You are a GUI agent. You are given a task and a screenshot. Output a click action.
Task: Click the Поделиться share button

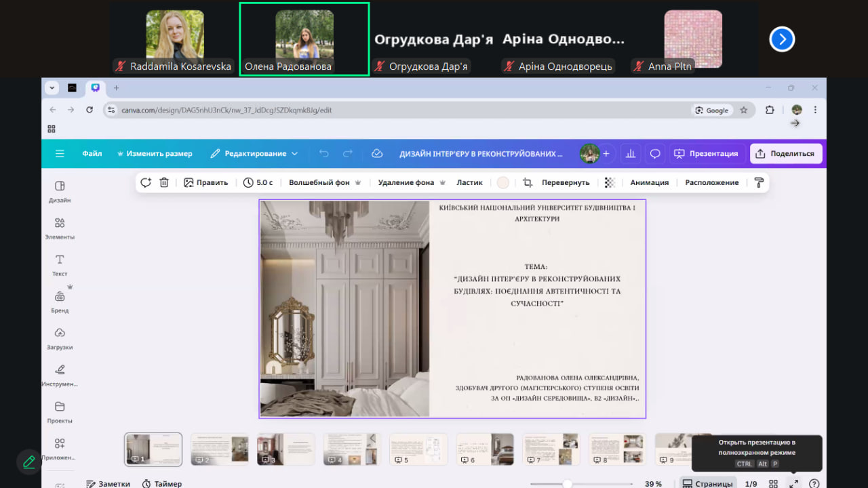785,154
